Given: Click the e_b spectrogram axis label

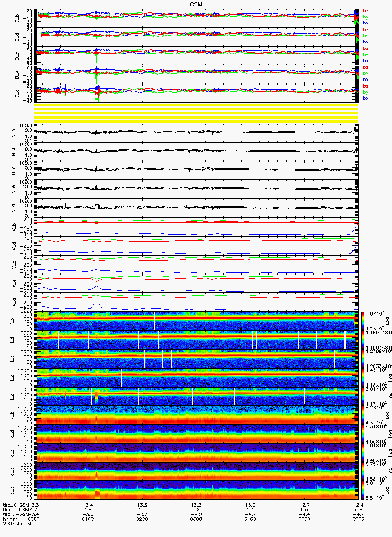Looking at the screenshot, I should tap(12, 416).
